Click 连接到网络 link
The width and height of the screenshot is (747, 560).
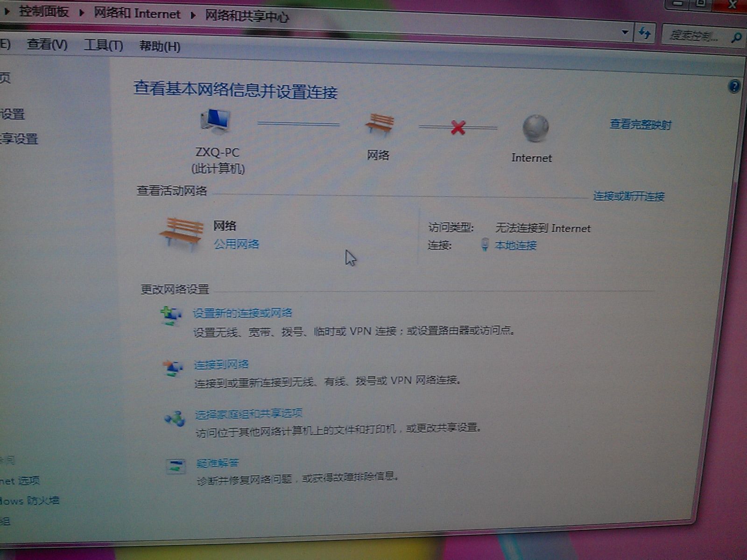tap(221, 364)
